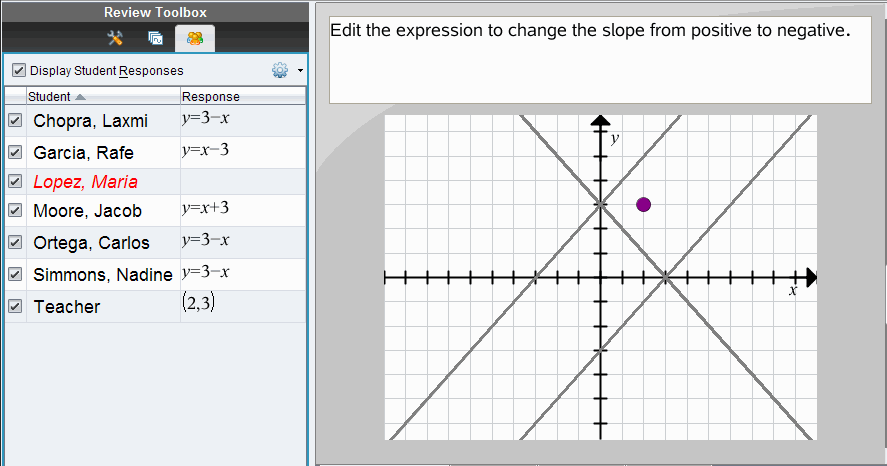This screenshot has height=466, width=887.
Task: Open the Review Tools wrench tab
Action: click(115, 39)
